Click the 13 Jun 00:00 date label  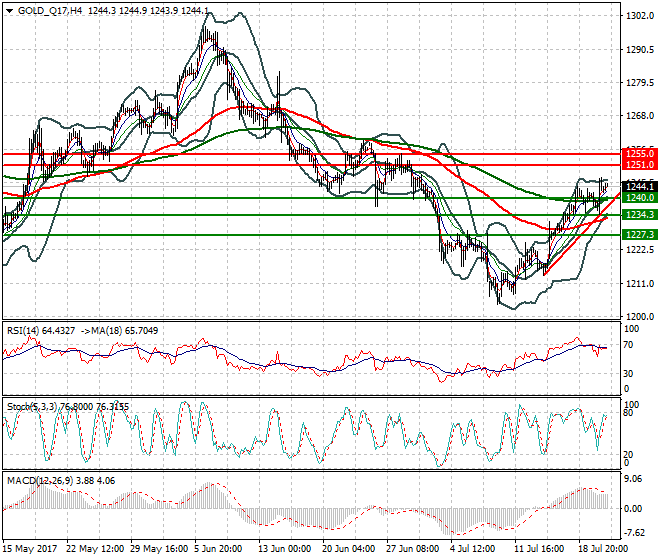[x=285, y=549]
